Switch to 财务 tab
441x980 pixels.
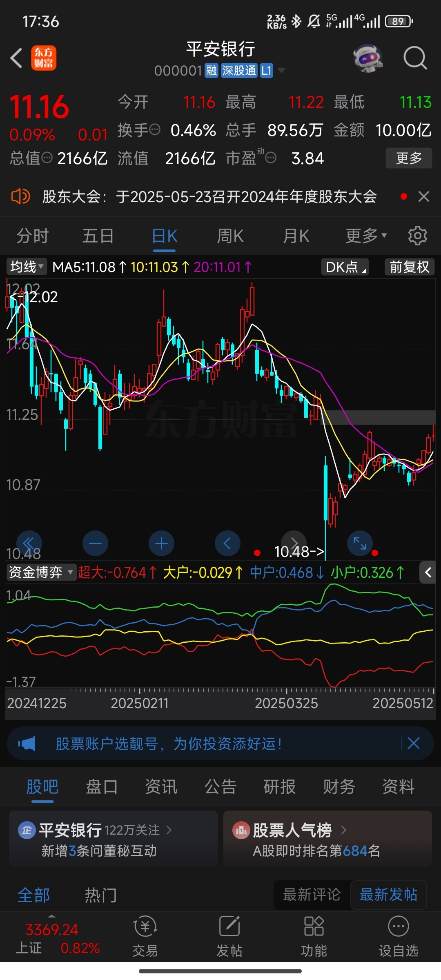coord(339,786)
